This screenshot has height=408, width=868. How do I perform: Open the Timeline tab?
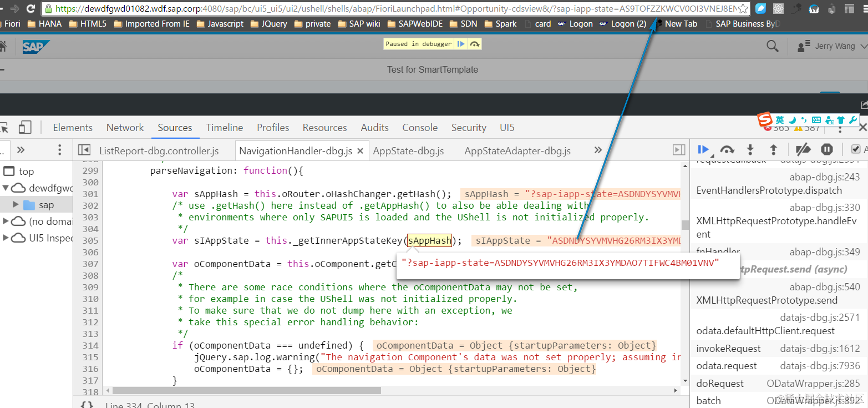point(225,128)
